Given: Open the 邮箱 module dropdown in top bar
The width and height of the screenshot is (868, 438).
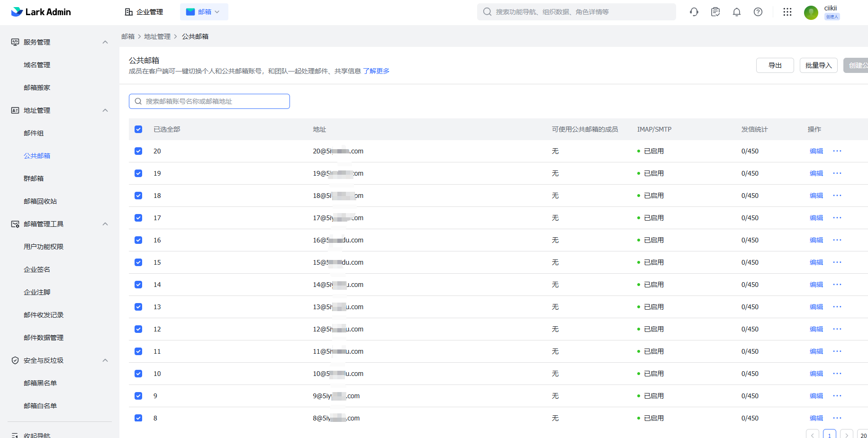Looking at the screenshot, I should 204,12.
